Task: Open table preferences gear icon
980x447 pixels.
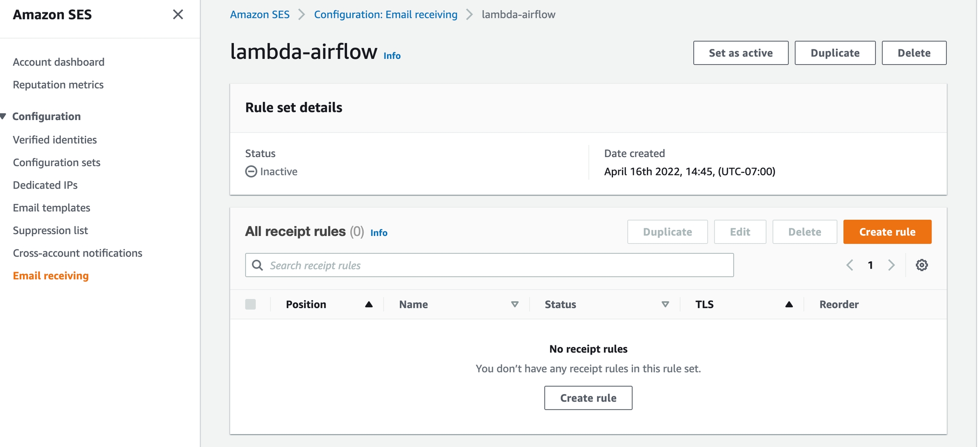Action: 921,265
